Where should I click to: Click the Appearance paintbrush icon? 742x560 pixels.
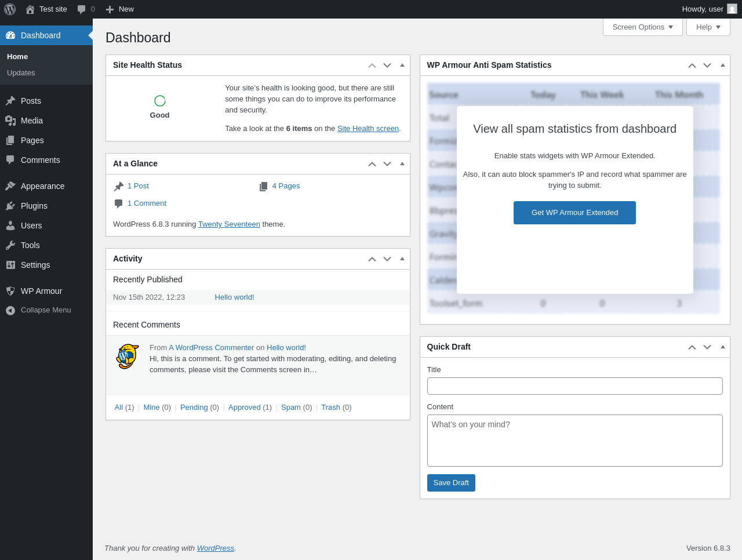coord(10,186)
